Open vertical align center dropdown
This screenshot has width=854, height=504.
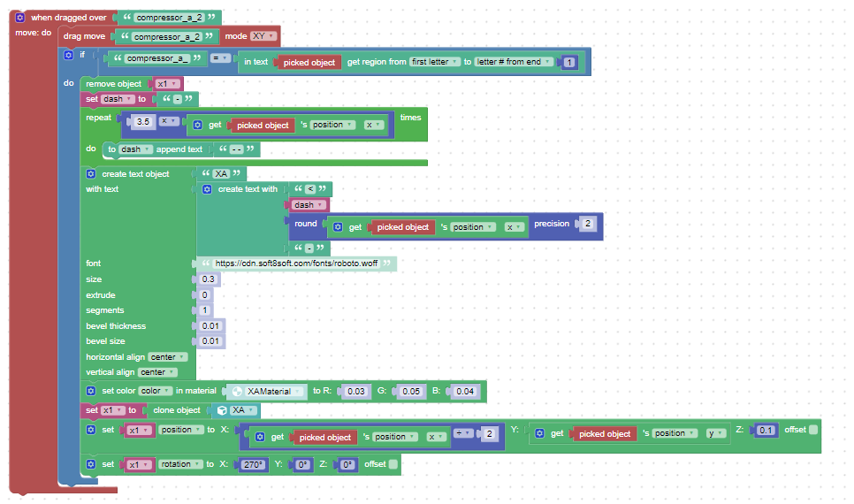(158, 372)
